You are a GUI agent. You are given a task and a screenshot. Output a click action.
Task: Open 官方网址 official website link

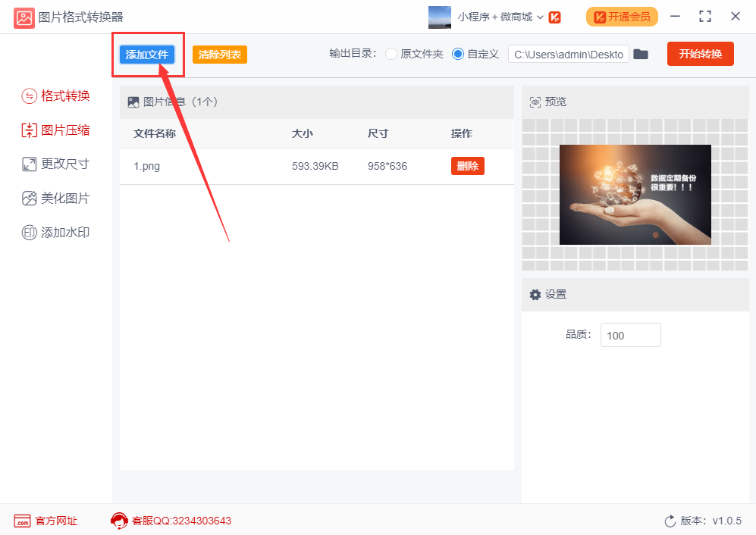coord(56,521)
